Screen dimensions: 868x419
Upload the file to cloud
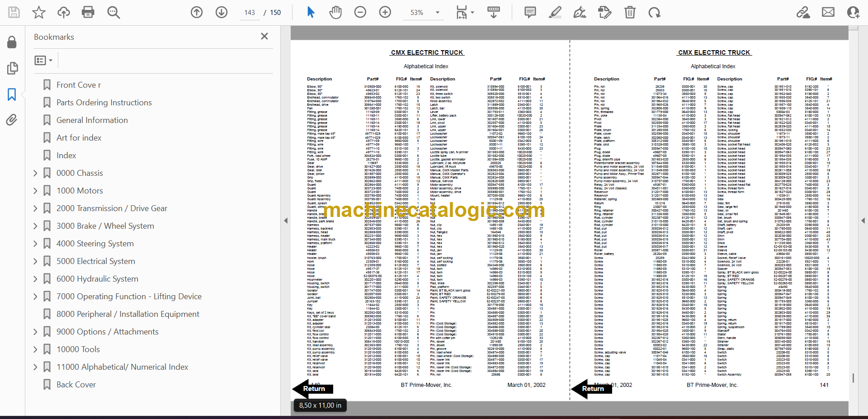coord(64,12)
